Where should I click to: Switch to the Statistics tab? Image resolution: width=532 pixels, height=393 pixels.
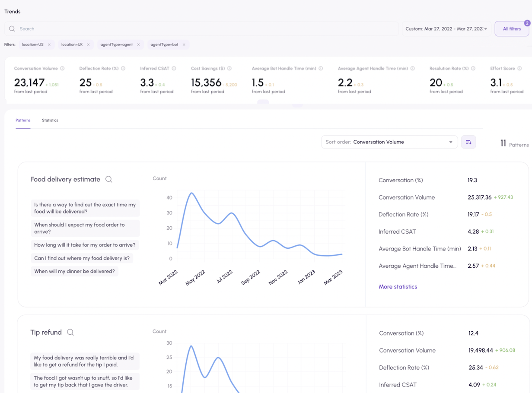pyautogui.click(x=50, y=120)
